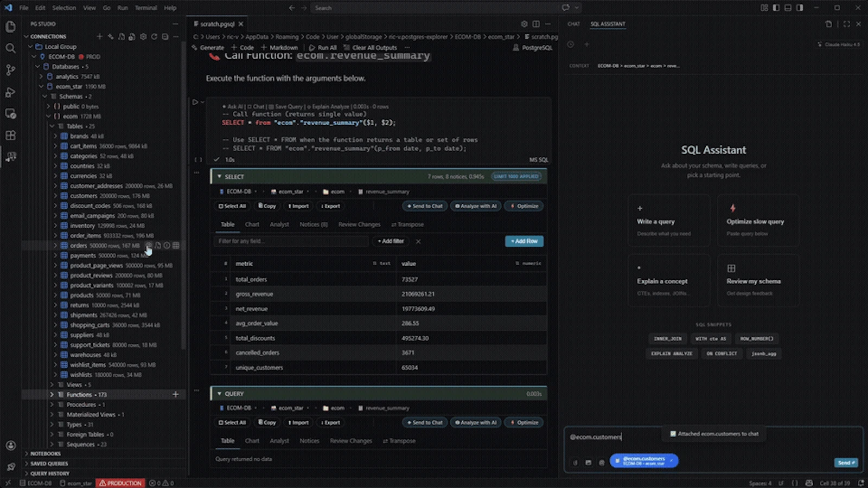The image size is (868, 488).
Task: Clear the filter with the X icon
Action: tap(418, 241)
